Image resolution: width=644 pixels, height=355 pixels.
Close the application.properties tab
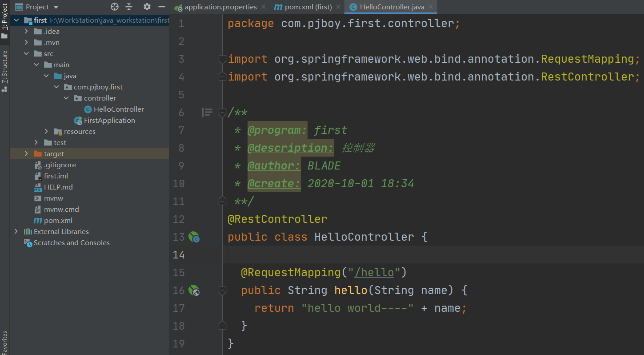[x=264, y=7]
